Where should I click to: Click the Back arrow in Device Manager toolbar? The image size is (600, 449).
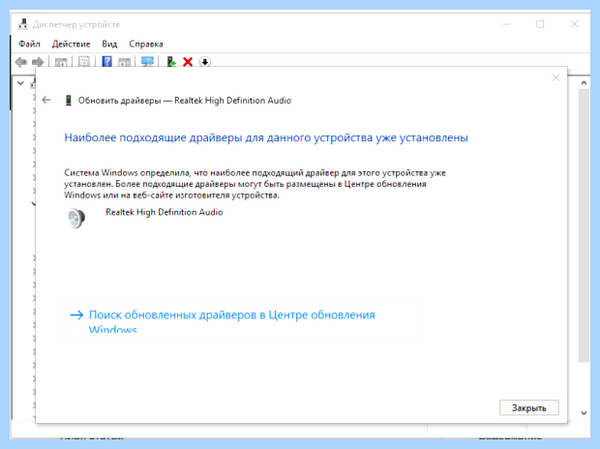(x=21, y=62)
